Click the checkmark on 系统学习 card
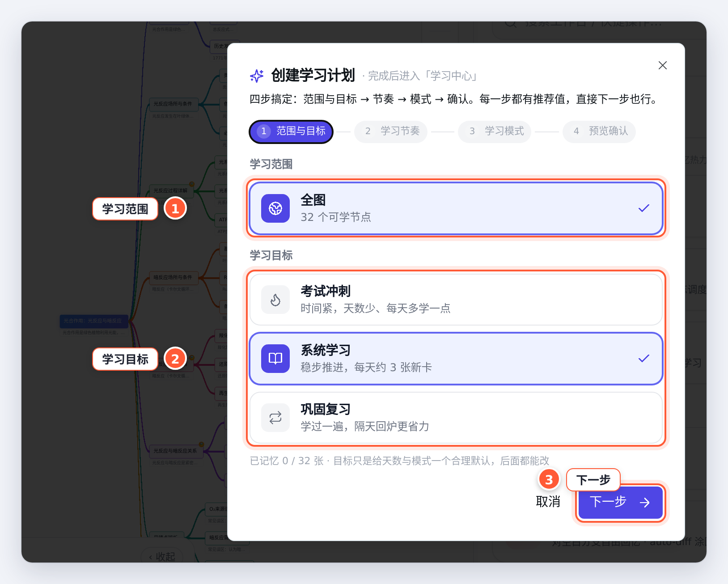 point(644,359)
